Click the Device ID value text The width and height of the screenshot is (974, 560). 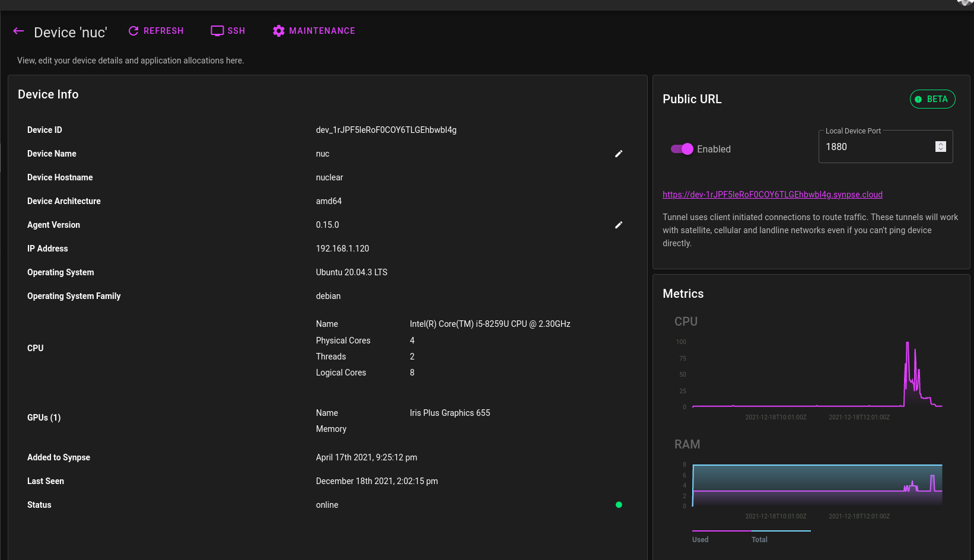pyautogui.click(x=386, y=130)
